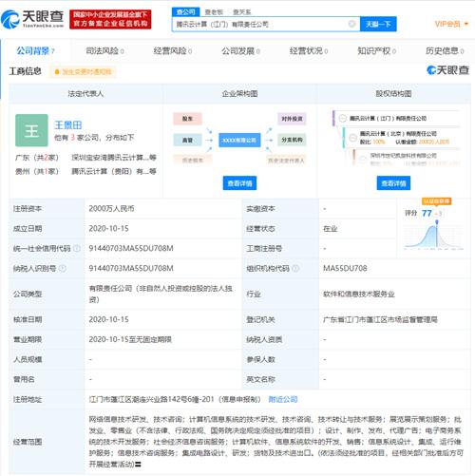The width and height of the screenshot is (475, 476).
Task: Open the 经营风险 tab
Action: [173, 50]
